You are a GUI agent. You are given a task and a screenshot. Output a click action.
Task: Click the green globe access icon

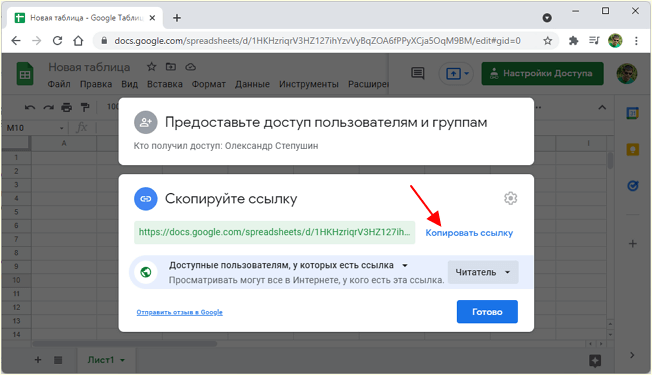146,272
